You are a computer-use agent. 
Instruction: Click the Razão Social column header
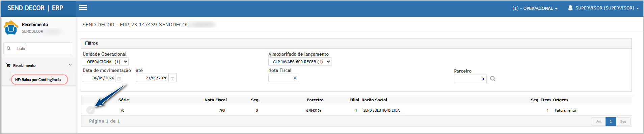point(374,100)
